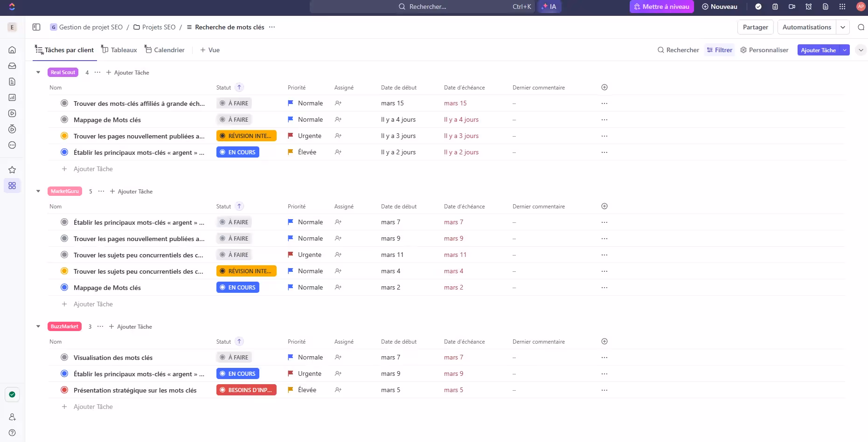The width and height of the screenshot is (868, 442).
Task: Toggle status circle for Présentation stratégique task
Action: coord(64,390)
